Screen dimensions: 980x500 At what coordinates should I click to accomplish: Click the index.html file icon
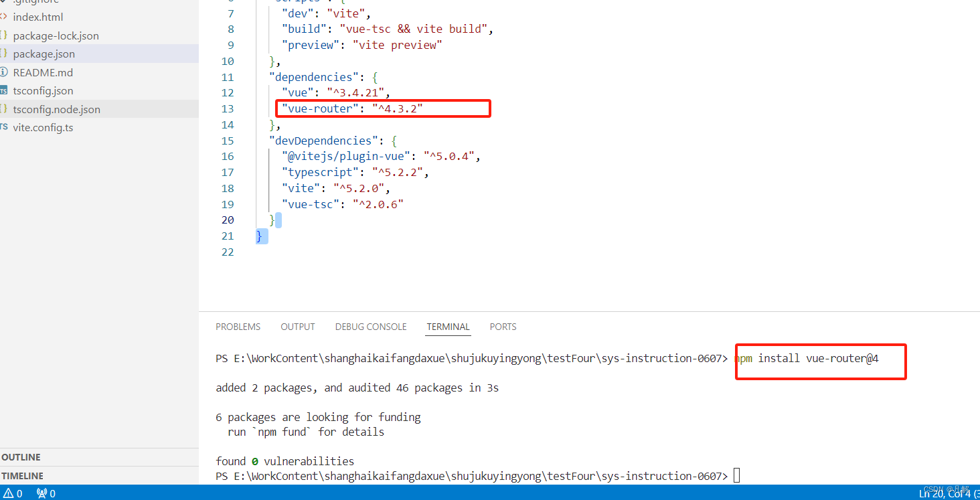(x=4, y=17)
